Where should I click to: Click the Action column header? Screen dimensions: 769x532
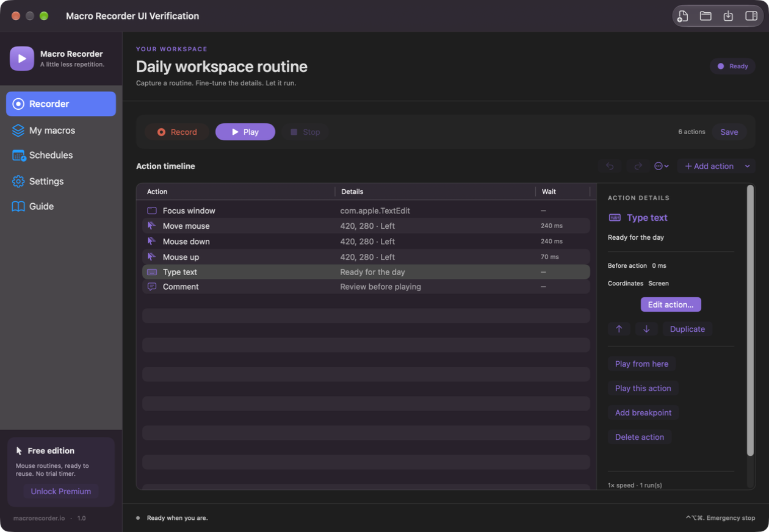tap(157, 192)
